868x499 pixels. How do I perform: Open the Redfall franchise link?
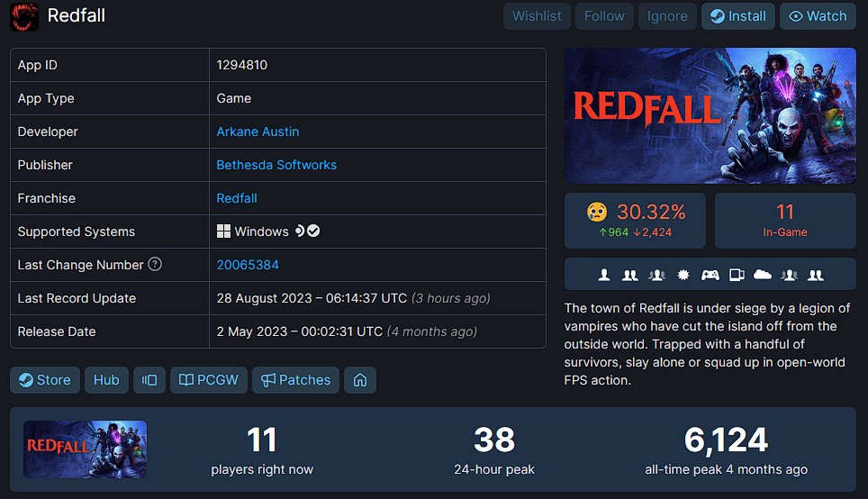pos(237,198)
